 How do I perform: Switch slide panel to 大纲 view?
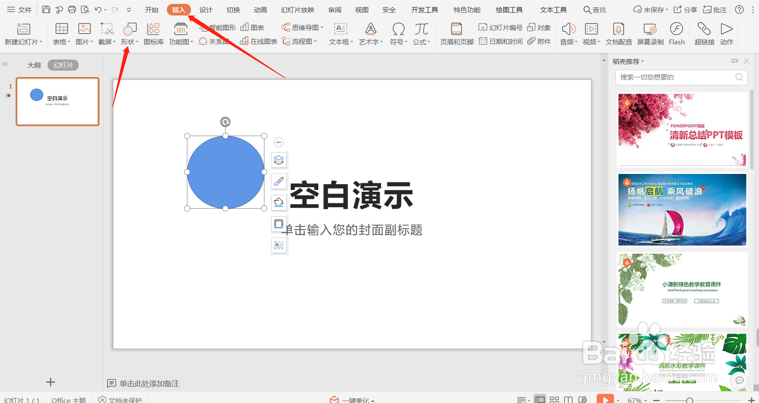point(34,65)
